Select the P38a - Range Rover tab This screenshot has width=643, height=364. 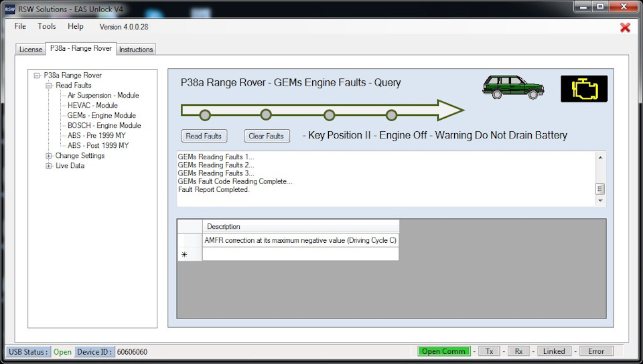click(x=81, y=48)
